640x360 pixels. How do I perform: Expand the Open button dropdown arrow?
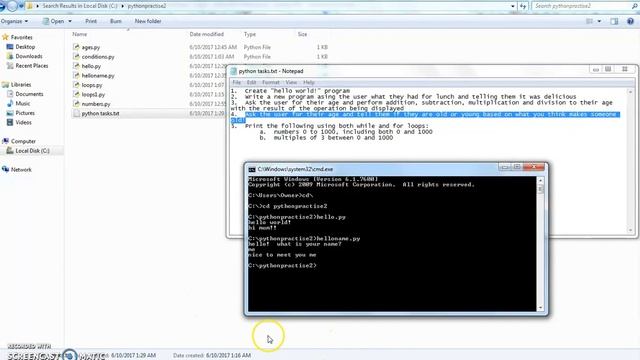click(x=70, y=21)
